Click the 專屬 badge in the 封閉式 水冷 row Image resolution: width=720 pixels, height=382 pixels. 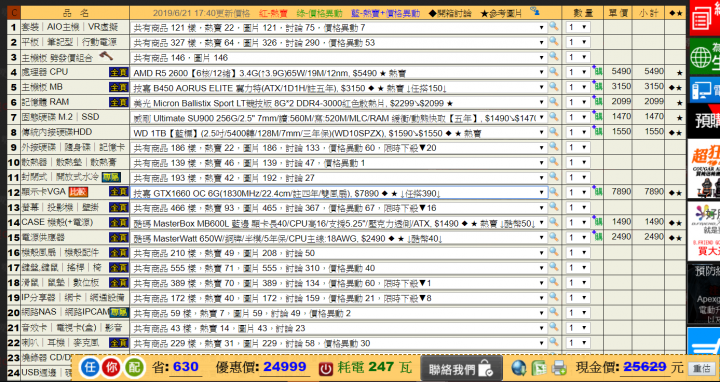(111, 177)
